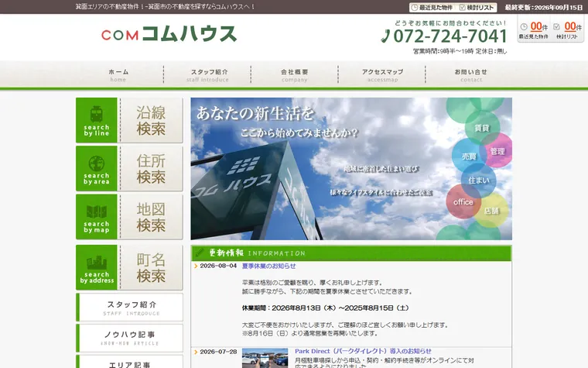Click the 店舗 yellow bubble in banner
This screenshot has height=368, width=588.
tap(491, 211)
